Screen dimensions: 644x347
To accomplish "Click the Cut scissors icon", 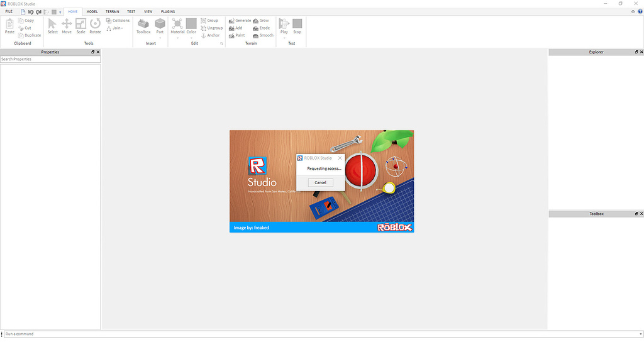I will point(21,28).
